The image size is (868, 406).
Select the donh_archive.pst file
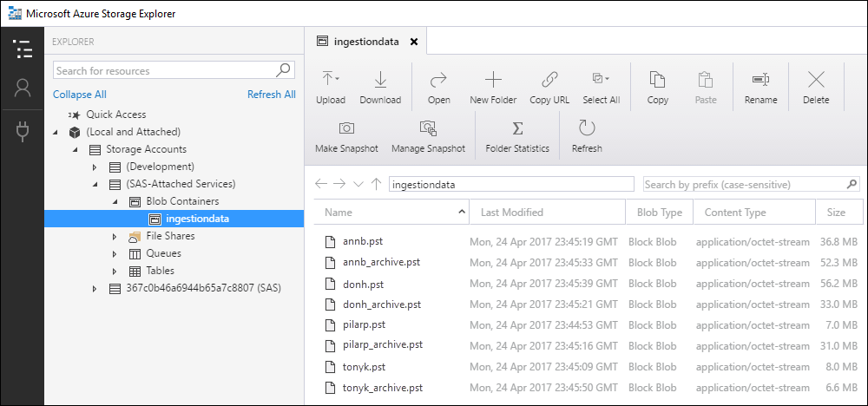tap(381, 304)
